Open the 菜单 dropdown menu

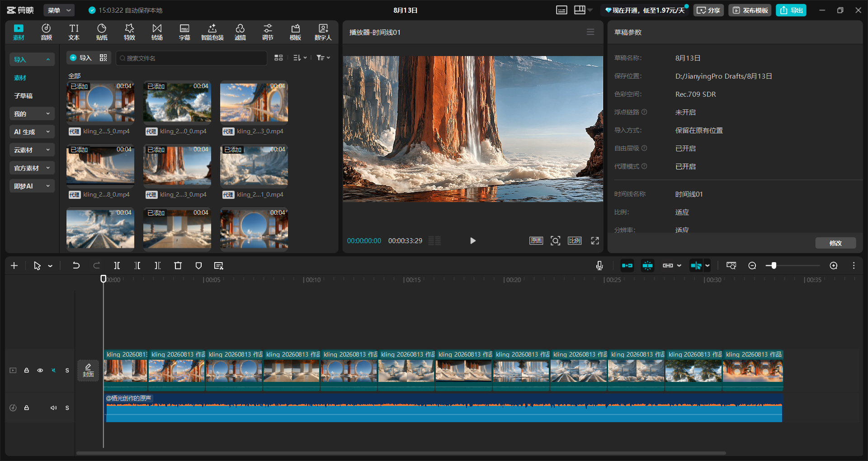[59, 10]
